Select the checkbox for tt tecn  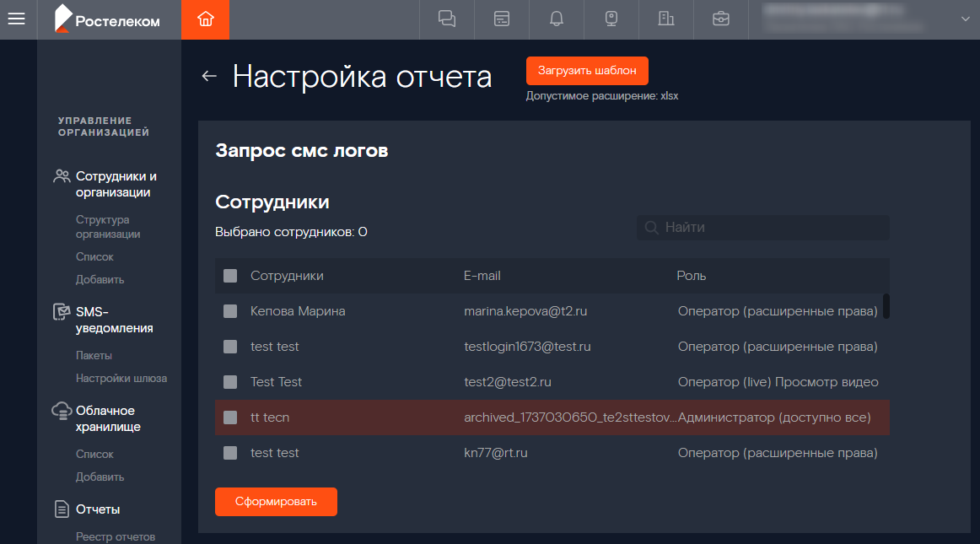[230, 417]
